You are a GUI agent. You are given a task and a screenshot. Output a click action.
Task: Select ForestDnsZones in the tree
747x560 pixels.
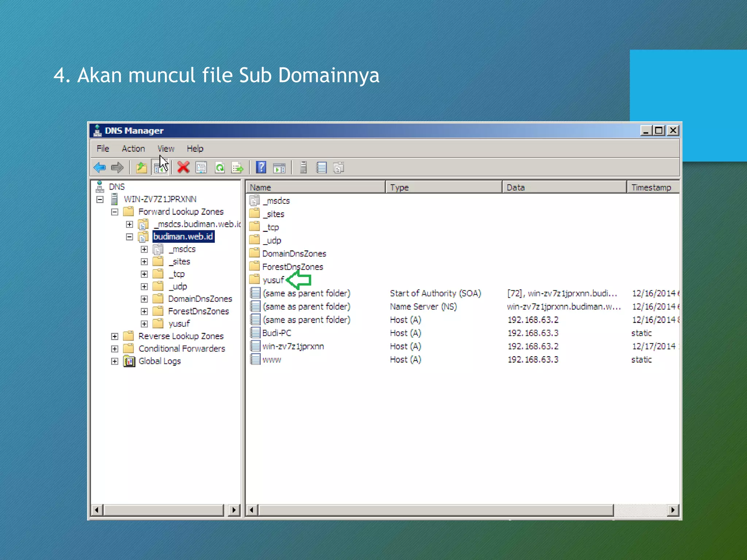click(198, 311)
